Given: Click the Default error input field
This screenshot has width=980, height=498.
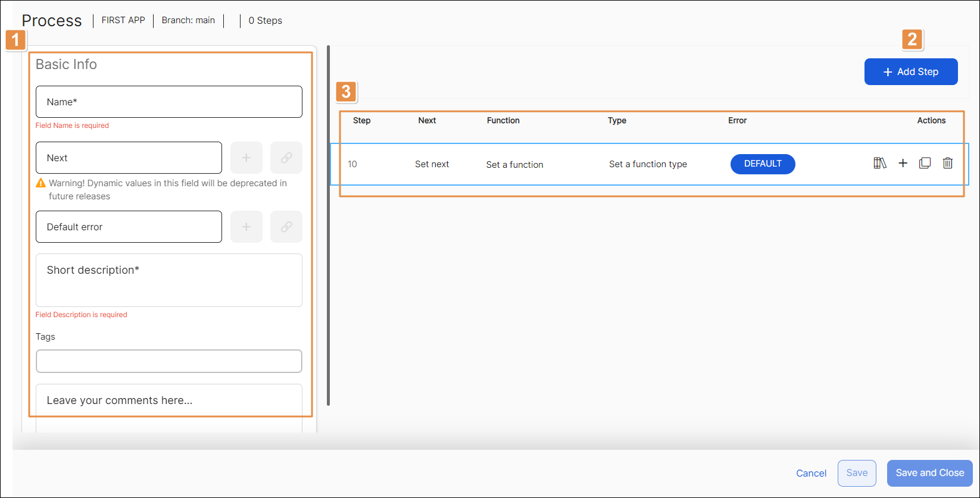Looking at the screenshot, I should click(129, 227).
